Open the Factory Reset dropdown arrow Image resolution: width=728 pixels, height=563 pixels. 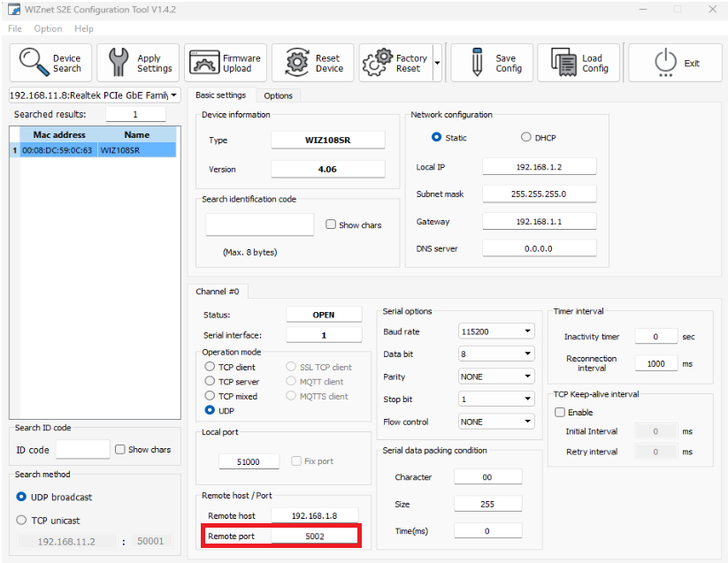point(437,64)
